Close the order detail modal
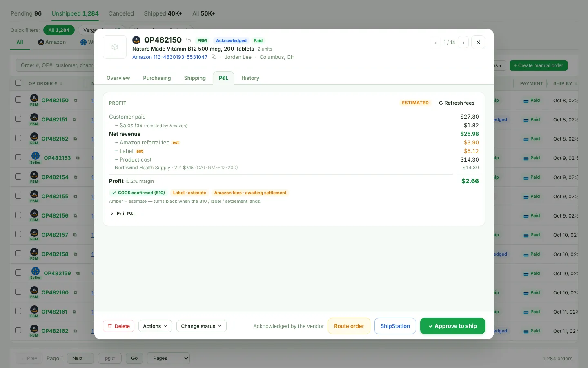The image size is (588, 368). 478,43
